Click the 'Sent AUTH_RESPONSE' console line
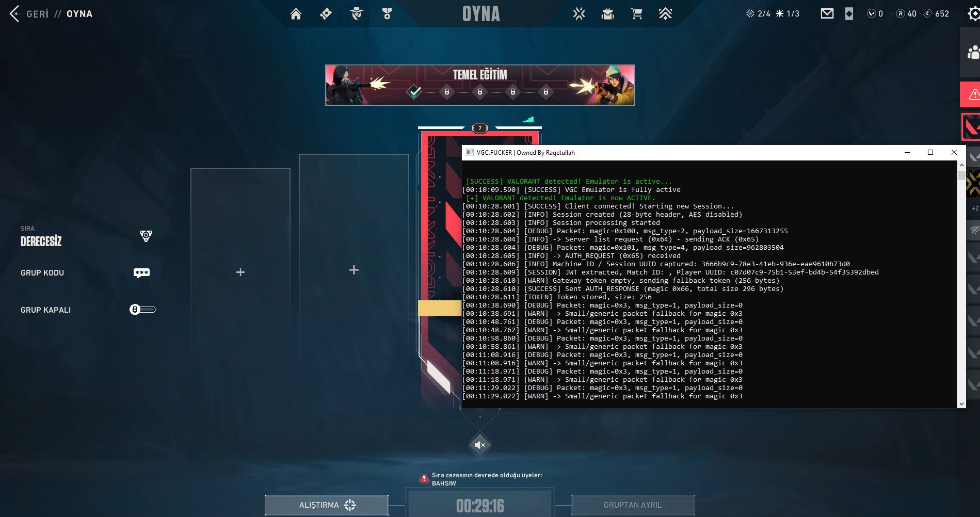 [623, 289]
